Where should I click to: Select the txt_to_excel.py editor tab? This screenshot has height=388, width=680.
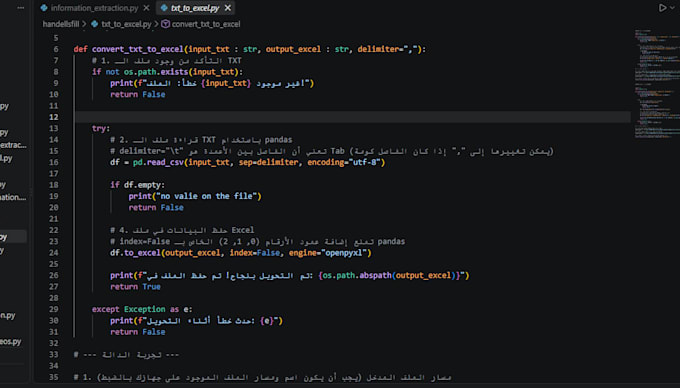coord(195,8)
